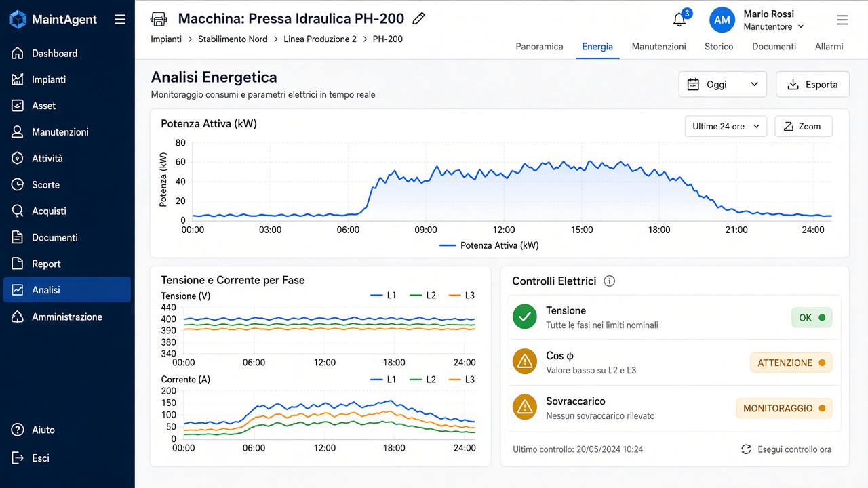This screenshot has height=488, width=868.
Task: Go to Impianti in sidebar
Action: (x=66, y=79)
